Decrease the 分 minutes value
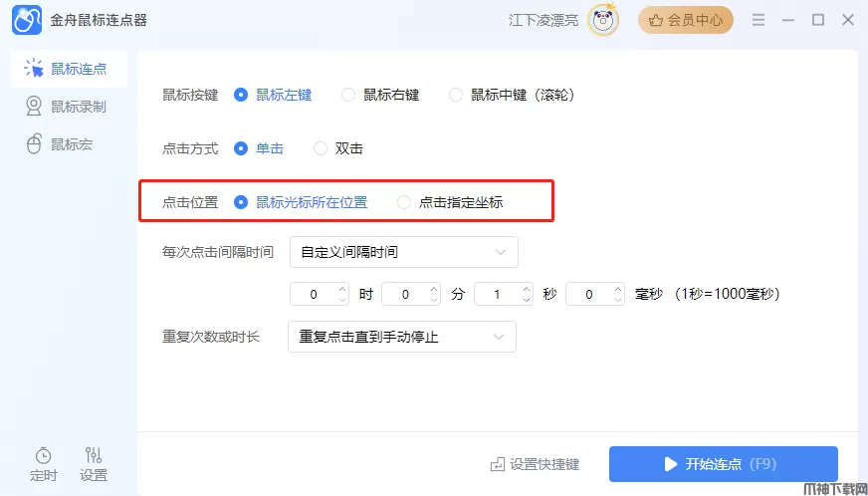 coord(435,299)
